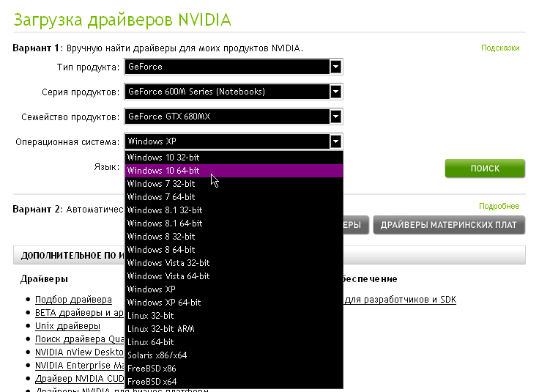This screenshot has width=539, height=392.
Task: Click the ДОПОЛНИТЕЛЬНОЕ ПО section header
Action: 269,255
